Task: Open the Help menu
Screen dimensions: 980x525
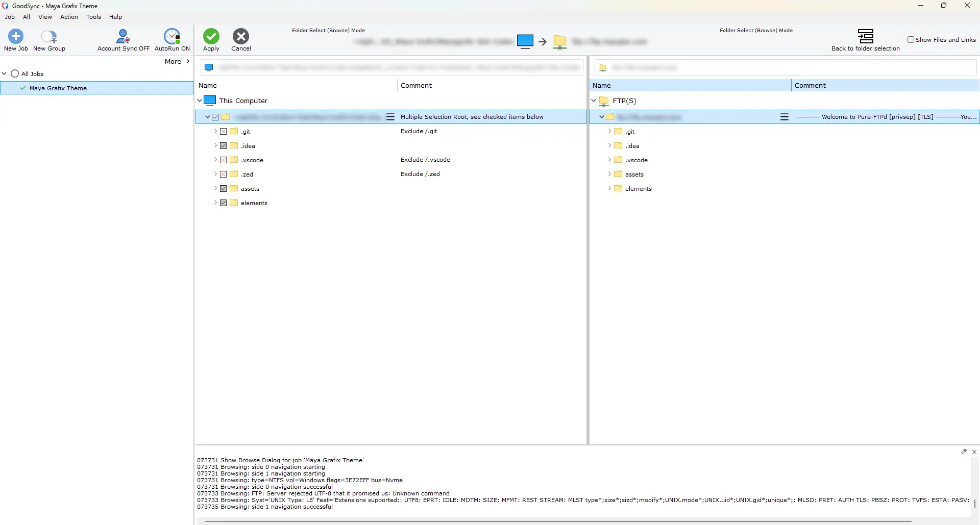Action: 115,17
